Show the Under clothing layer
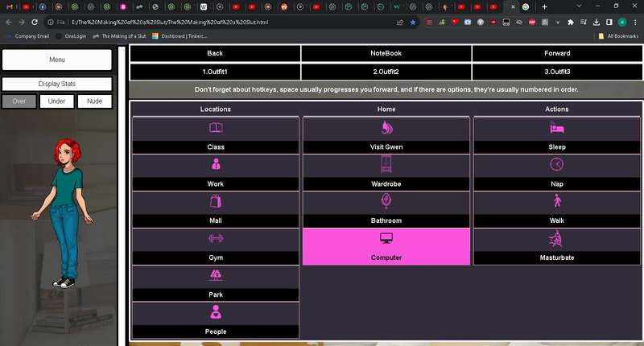The width and height of the screenshot is (644, 346). pyautogui.click(x=56, y=101)
